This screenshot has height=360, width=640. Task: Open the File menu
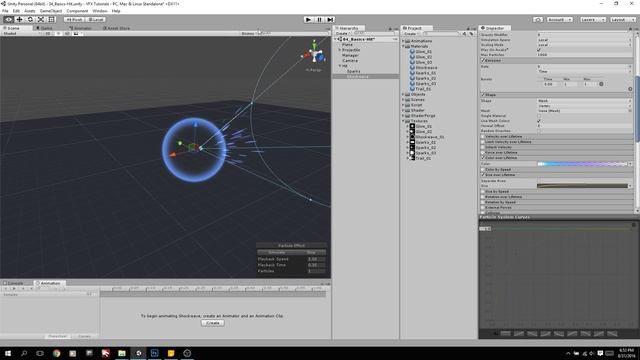point(5,11)
